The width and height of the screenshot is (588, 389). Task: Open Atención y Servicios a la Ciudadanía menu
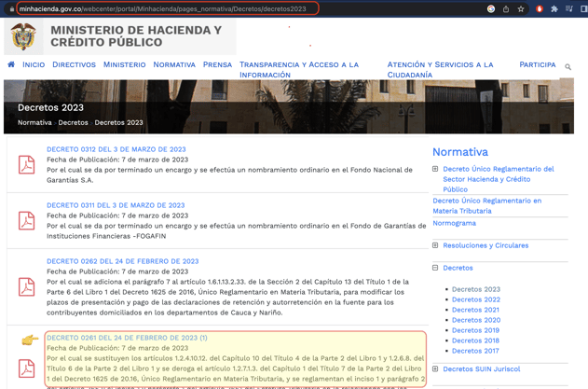[x=440, y=69]
